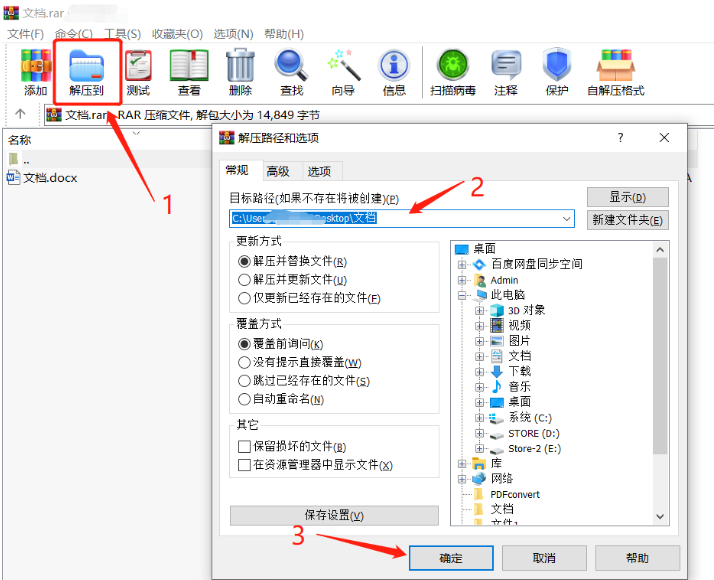Viewport: 714px width, 580px height.
Task: Click the 保存设置(V) button
Action: pyautogui.click(x=334, y=515)
